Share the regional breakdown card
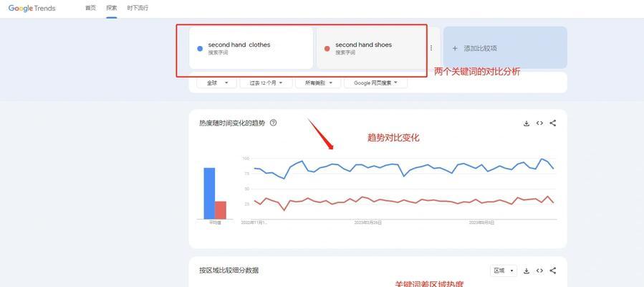644x287 pixels. 553,270
